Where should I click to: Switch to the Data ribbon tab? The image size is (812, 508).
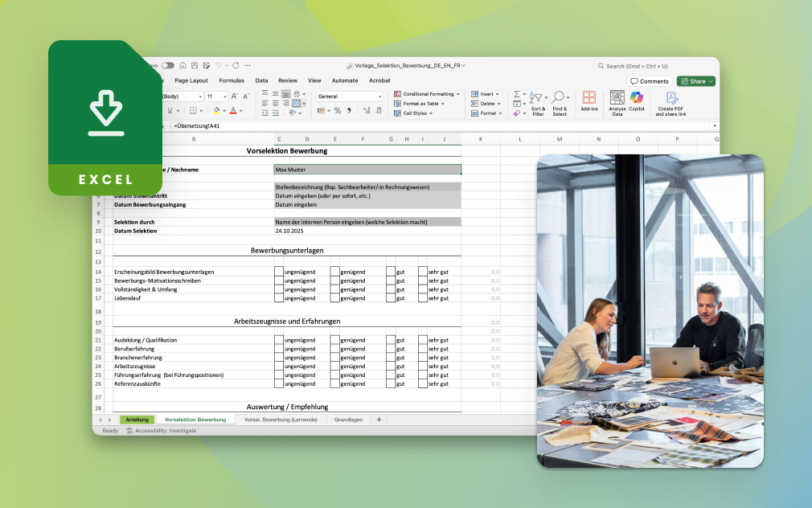261,81
